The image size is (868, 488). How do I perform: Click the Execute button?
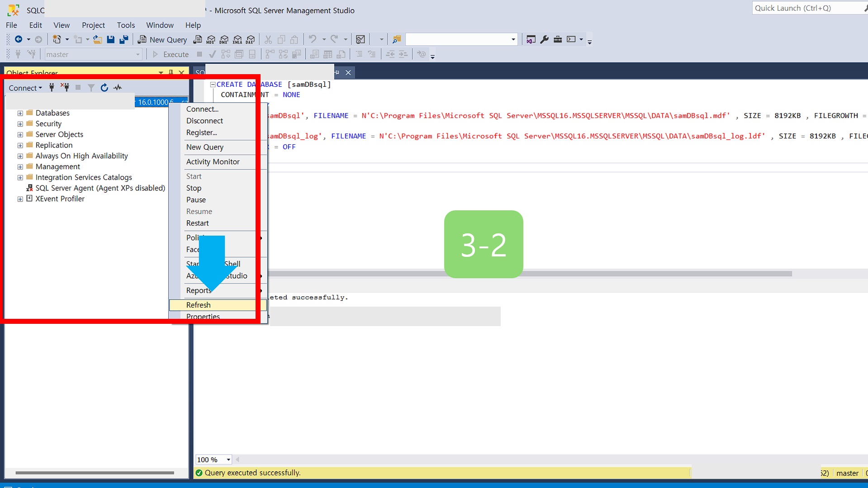pyautogui.click(x=171, y=54)
